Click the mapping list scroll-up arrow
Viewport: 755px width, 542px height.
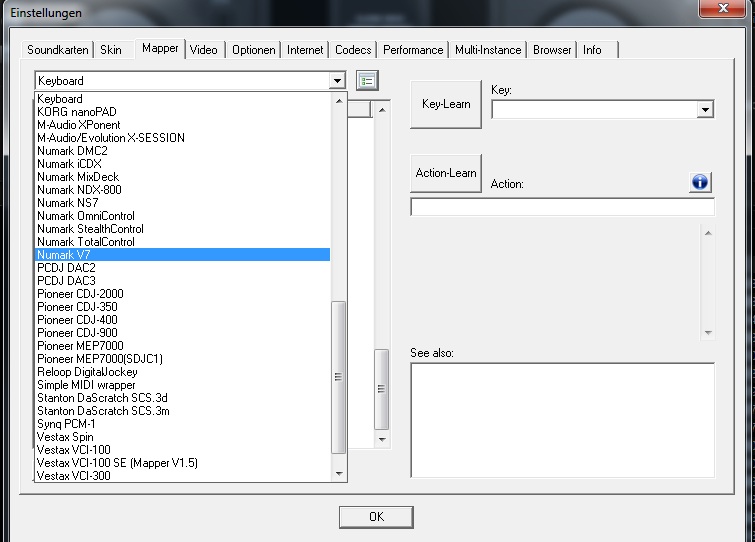point(382,110)
